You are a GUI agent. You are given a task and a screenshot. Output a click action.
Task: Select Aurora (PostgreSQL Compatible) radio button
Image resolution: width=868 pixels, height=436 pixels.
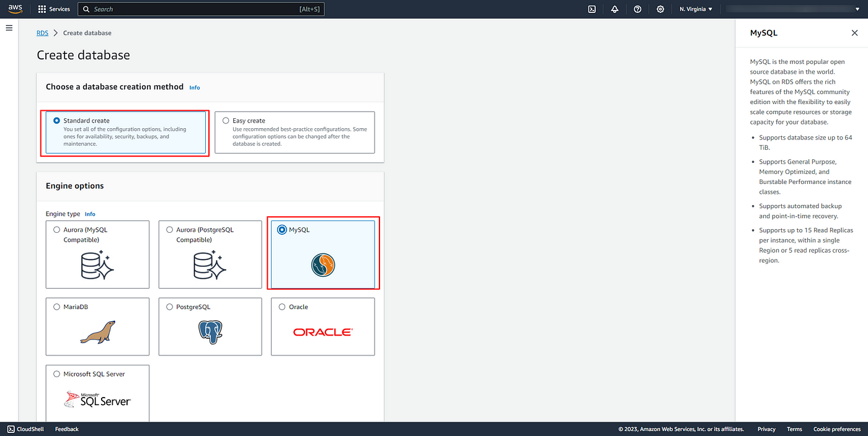(170, 230)
